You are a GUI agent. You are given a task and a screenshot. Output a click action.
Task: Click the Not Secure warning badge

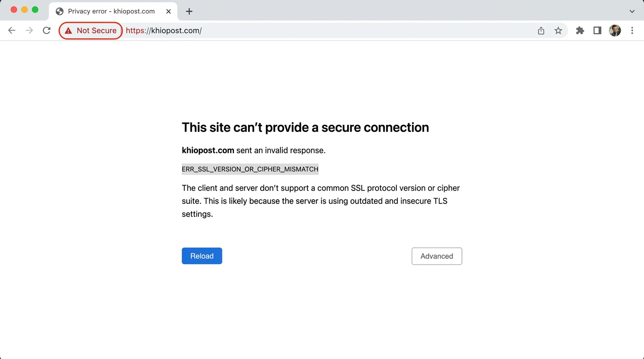[90, 30]
